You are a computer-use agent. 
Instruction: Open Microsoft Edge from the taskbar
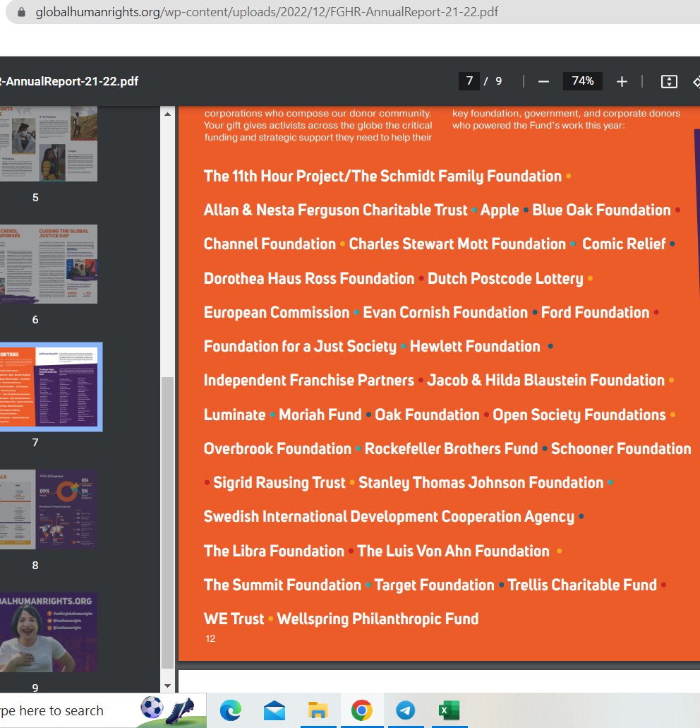coord(231,710)
